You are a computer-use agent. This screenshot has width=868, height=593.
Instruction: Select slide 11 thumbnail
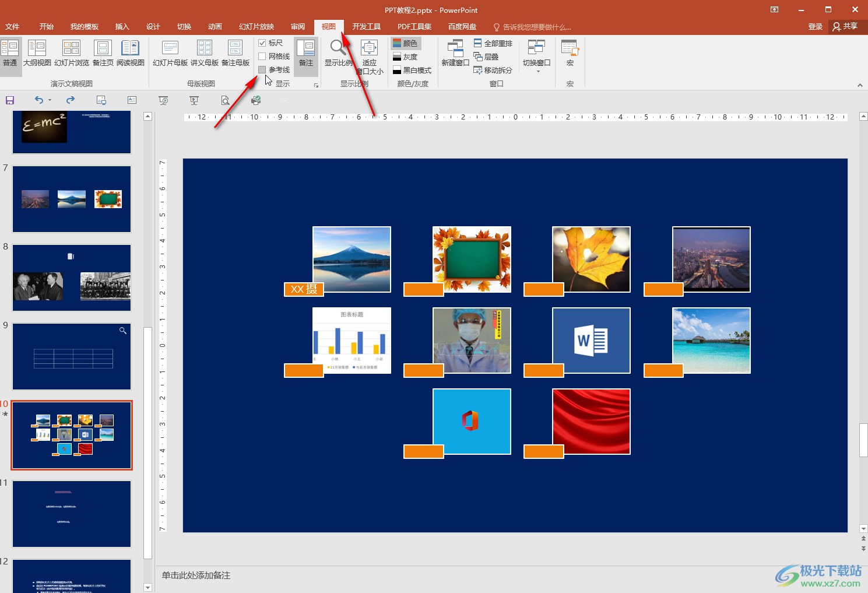(72, 514)
